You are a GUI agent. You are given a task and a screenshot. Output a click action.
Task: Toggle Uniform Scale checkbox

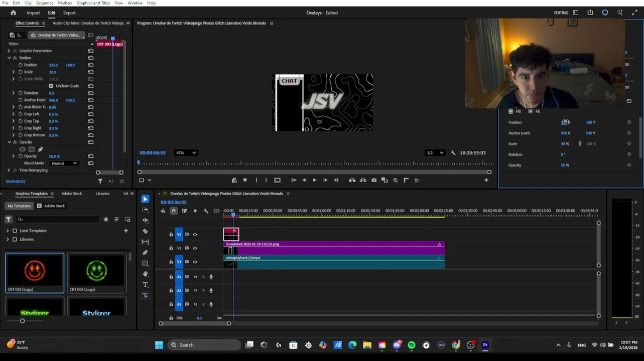pos(51,86)
